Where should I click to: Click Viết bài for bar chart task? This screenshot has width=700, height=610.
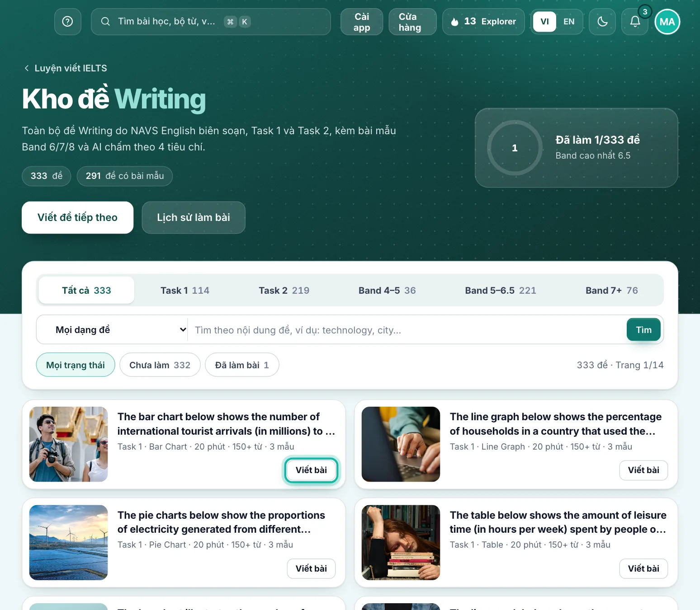(311, 470)
